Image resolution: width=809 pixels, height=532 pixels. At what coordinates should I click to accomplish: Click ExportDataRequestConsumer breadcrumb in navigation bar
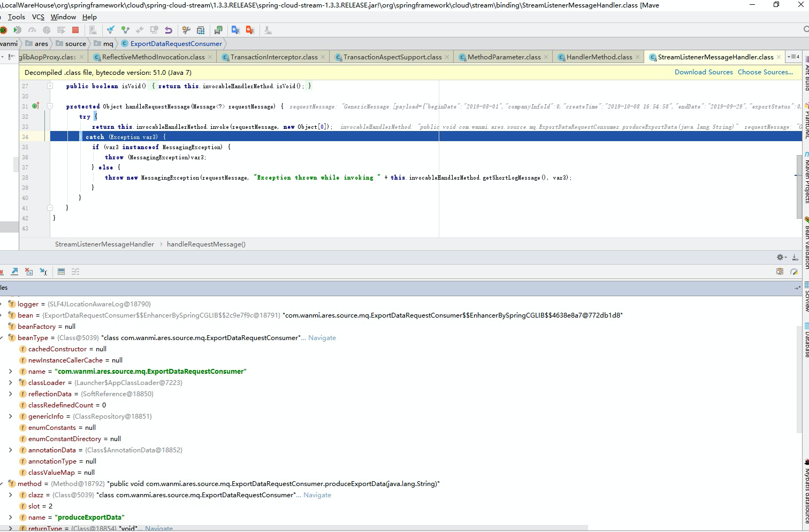171,44
